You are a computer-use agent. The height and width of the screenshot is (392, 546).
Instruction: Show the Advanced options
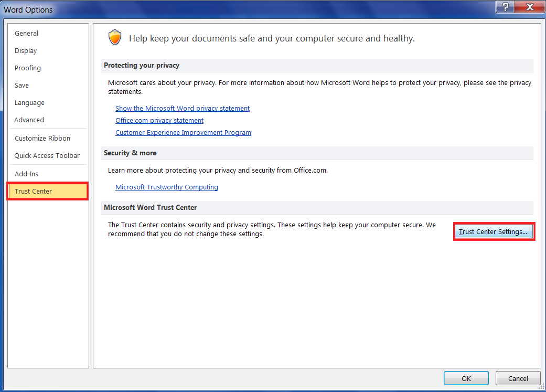coord(29,120)
